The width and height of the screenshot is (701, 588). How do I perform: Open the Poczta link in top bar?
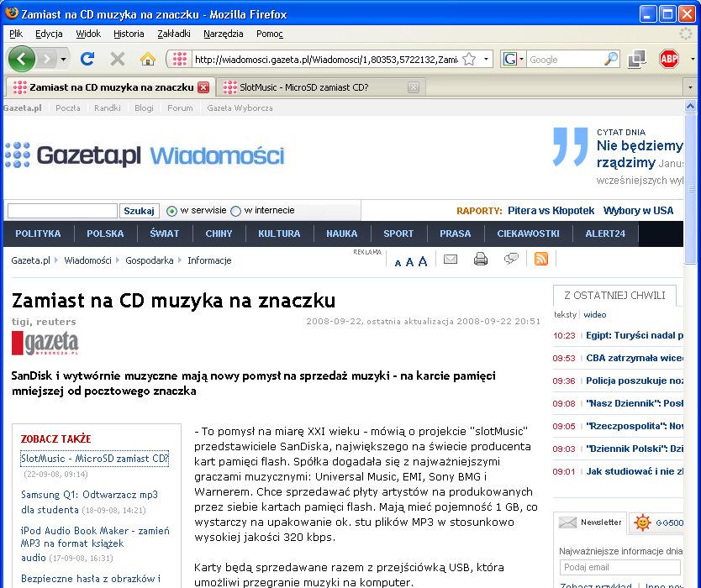[68, 108]
